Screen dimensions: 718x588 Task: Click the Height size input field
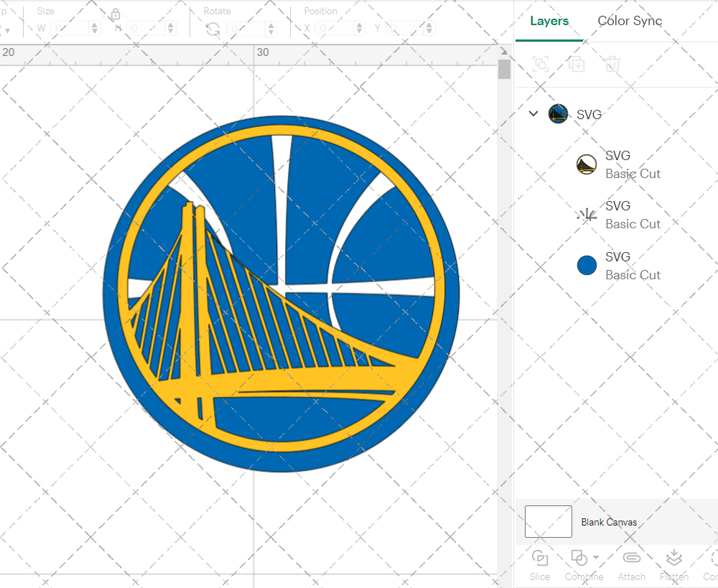pos(146,29)
